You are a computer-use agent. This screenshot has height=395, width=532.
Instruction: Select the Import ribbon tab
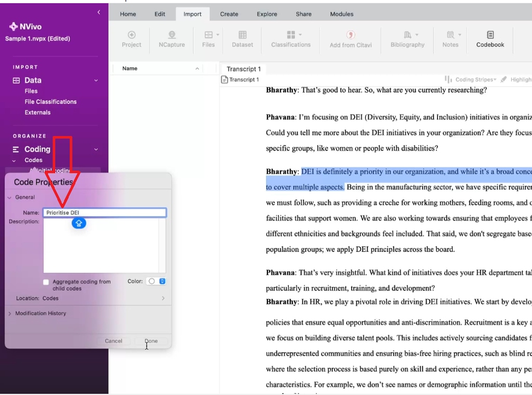tap(192, 14)
